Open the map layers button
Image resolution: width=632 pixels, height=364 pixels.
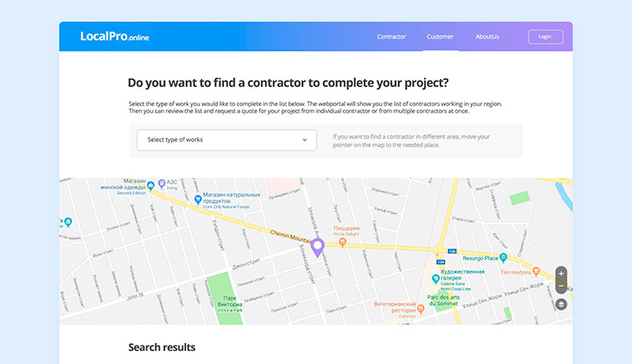pyautogui.click(x=561, y=304)
